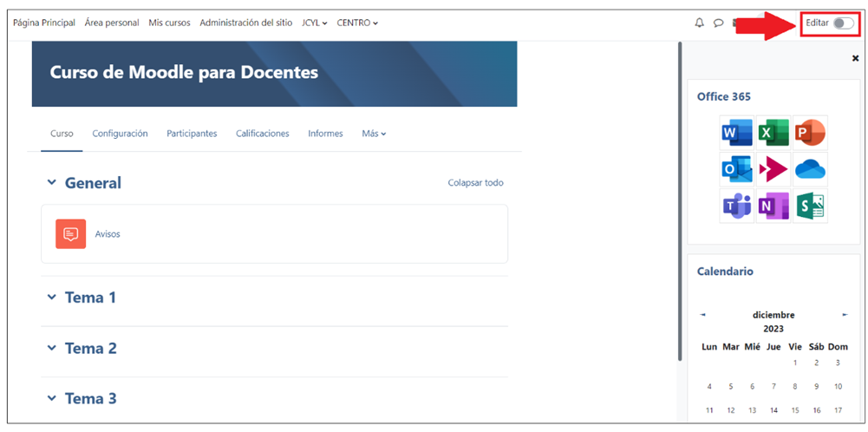Click the Tema 2 section title
The width and height of the screenshot is (868, 432).
(x=91, y=349)
